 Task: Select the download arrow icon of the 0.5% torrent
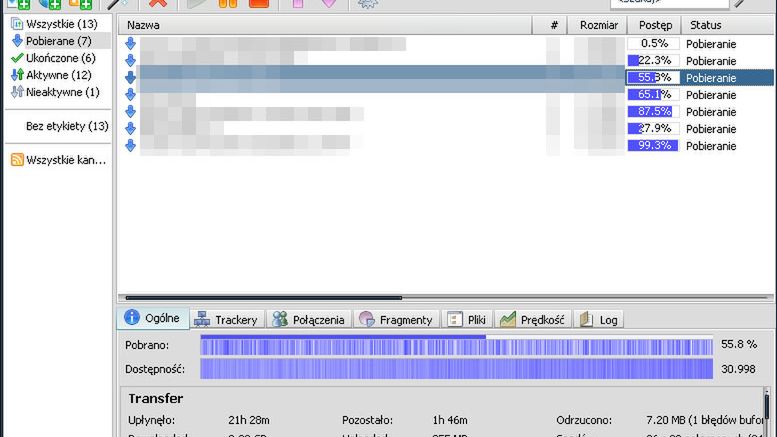tap(130, 44)
